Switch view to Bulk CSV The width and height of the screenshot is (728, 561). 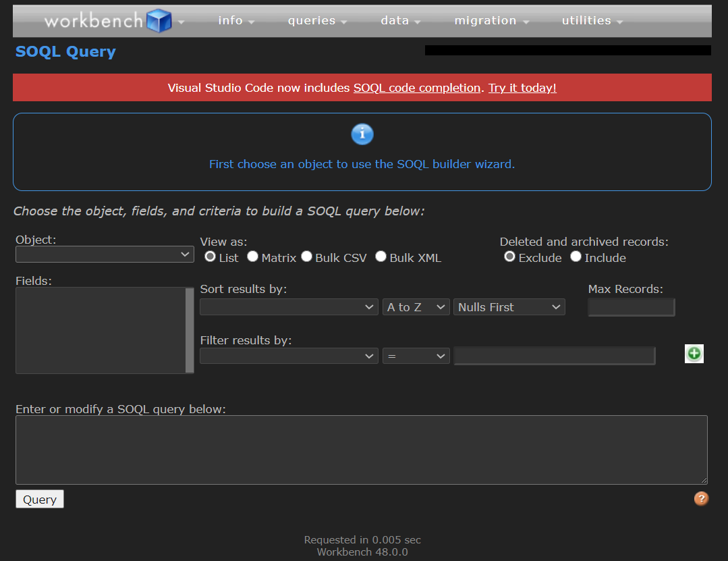(307, 257)
